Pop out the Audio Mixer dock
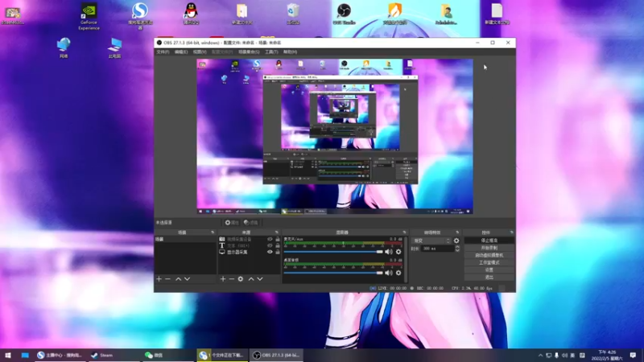The width and height of the screenshot is (644, 362). [x=404, y=232]
